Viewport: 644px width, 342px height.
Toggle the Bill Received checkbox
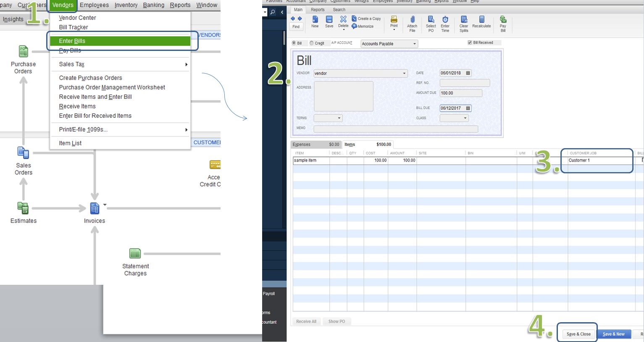470,42
